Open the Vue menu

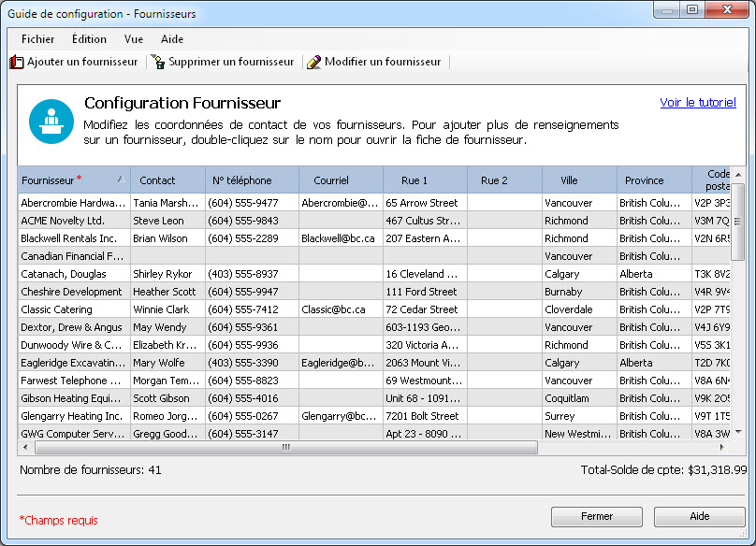click(134, 39)
